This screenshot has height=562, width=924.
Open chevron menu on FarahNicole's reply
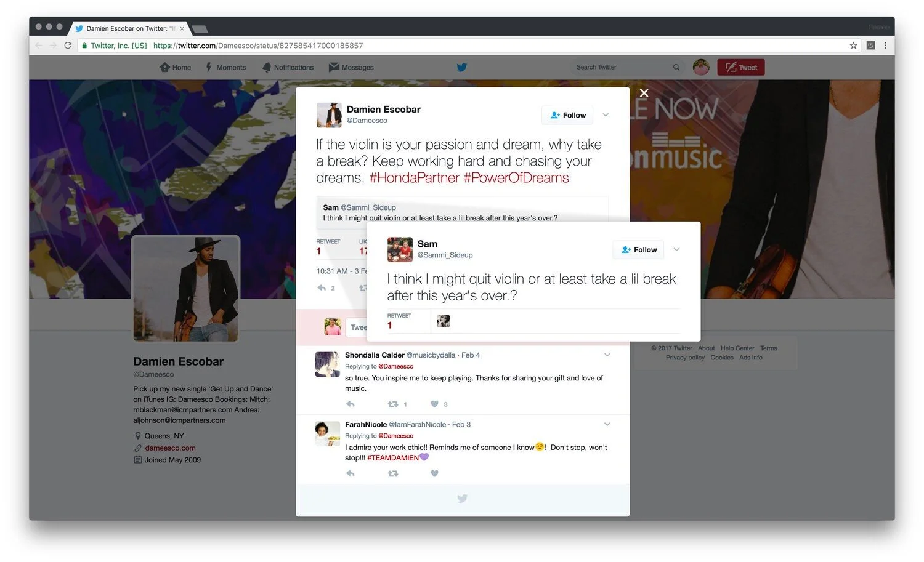[x=607, y=424]
